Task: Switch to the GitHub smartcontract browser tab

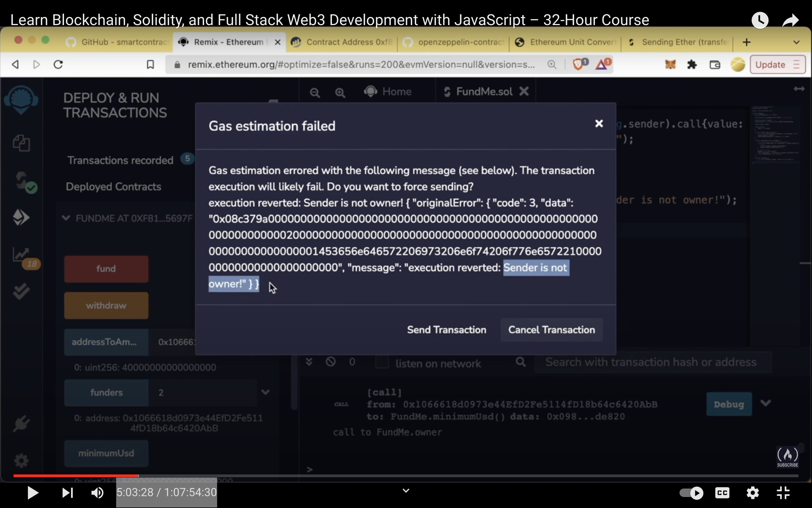Action: pyautogui.click(x=118, y=42)
